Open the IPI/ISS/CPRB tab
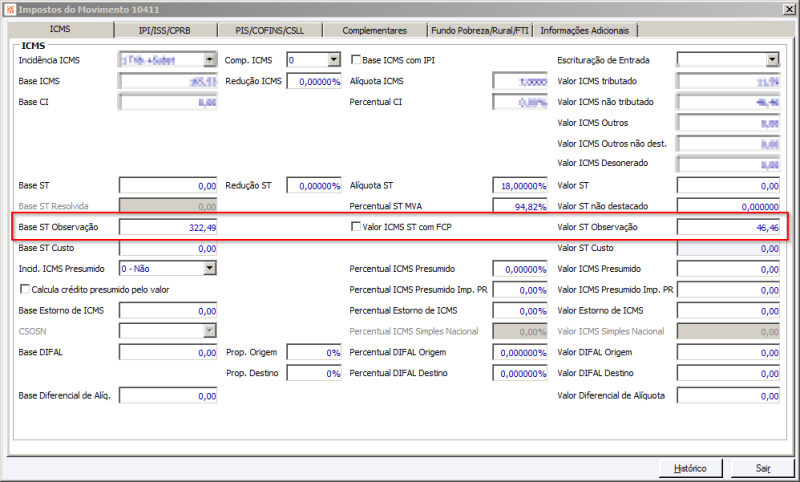The image size is (800, 482). [165, 31]
